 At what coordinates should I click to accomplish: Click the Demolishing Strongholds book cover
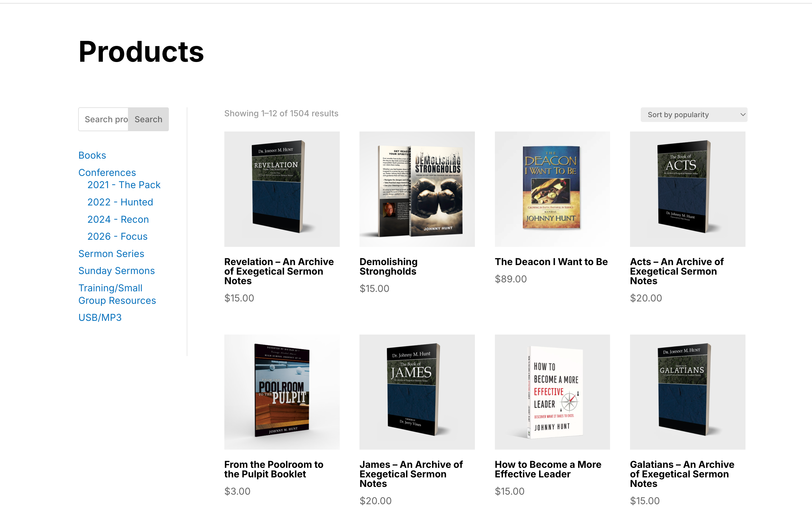pos(417,189)
